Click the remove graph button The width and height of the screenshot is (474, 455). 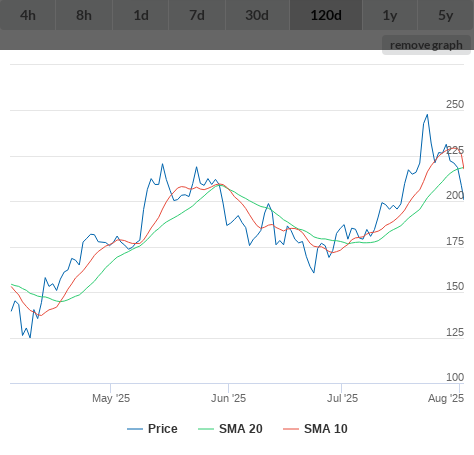(x=426, y=45)
